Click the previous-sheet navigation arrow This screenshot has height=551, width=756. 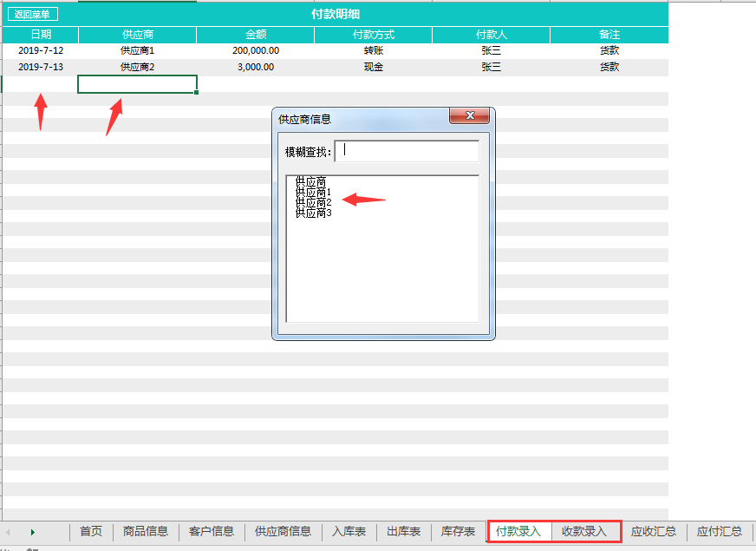pos(8,532)
